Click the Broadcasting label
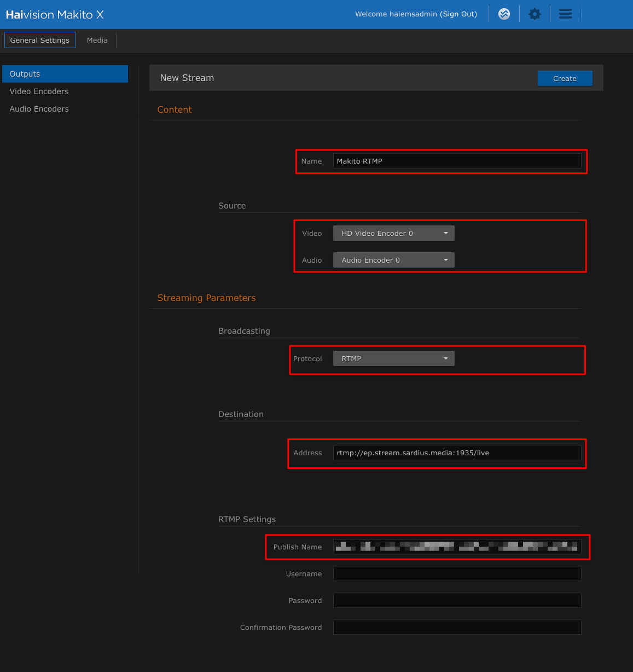 coord(244,331)
